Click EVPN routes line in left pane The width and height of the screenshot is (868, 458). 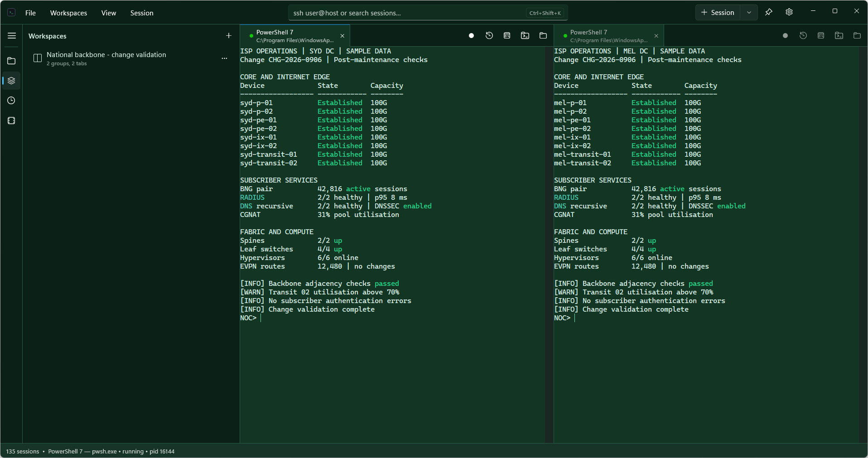click(318, 266)
